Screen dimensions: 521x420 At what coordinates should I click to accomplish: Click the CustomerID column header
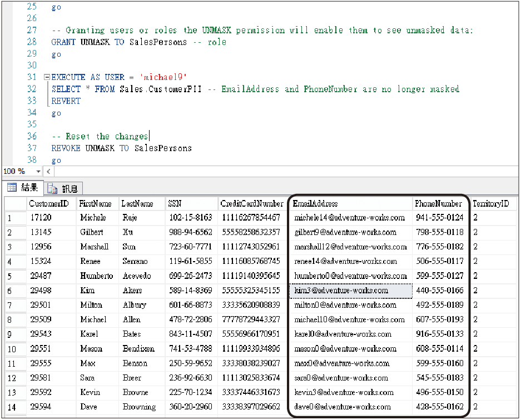click(x=49, y=204)
